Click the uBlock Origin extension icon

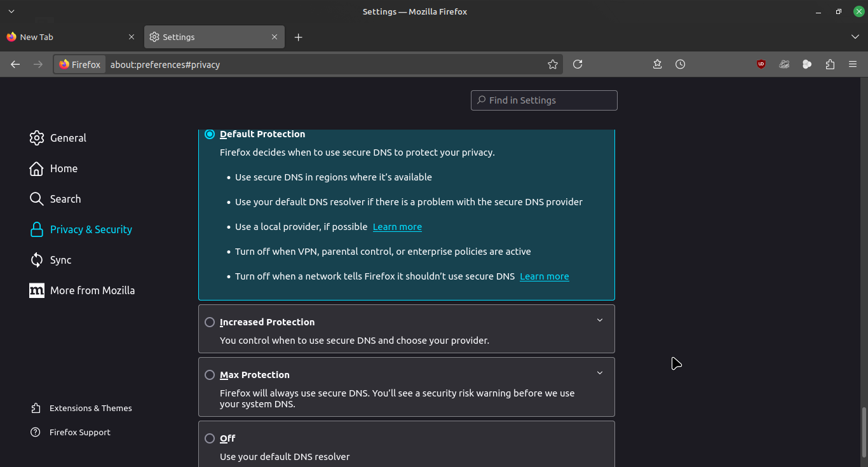(761, 64)
